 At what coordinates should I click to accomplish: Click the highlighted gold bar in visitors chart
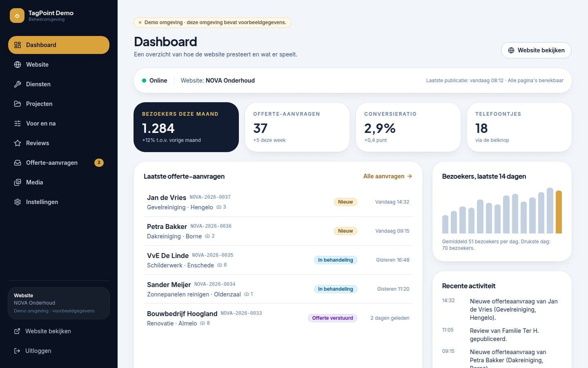(x=559, y=212)
